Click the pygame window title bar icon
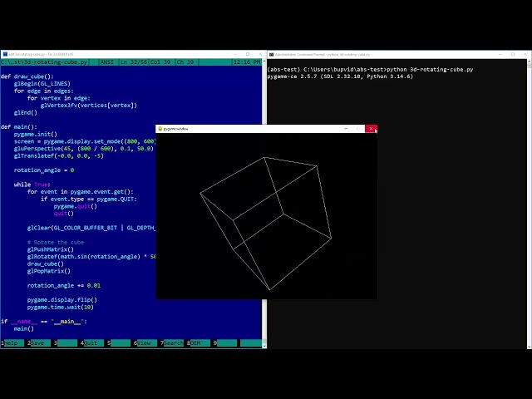The height and width of the screenshot is (399, 532). coord(160,129)
